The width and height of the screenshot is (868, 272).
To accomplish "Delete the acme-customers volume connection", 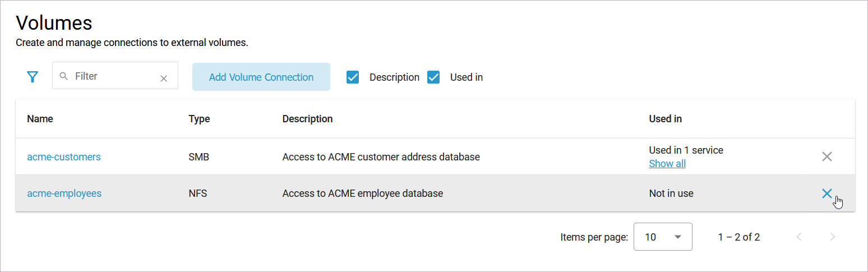I will 827,156.
